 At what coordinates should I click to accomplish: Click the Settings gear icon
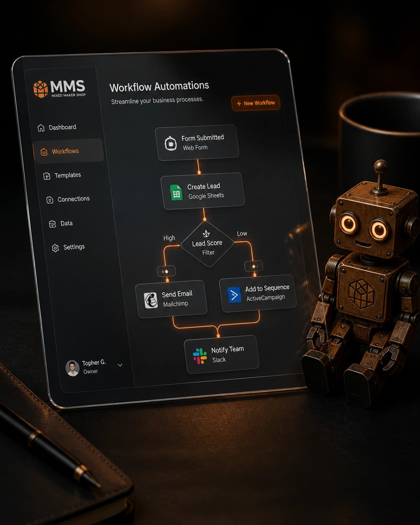[55, 248]
